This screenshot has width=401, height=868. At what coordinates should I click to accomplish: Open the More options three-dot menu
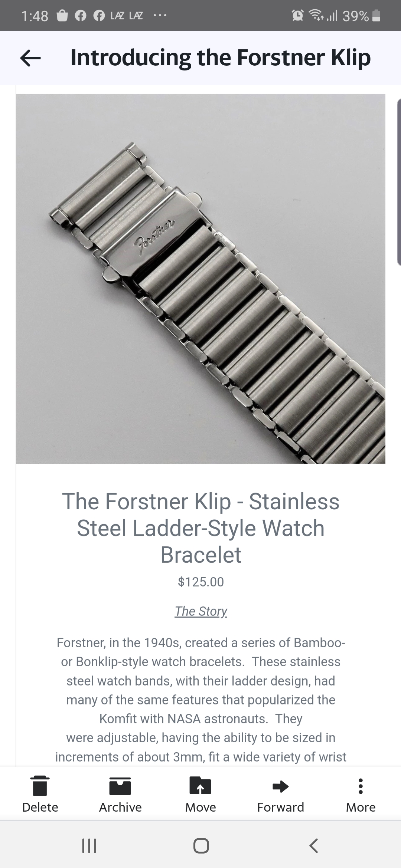(x=361, y=786)
